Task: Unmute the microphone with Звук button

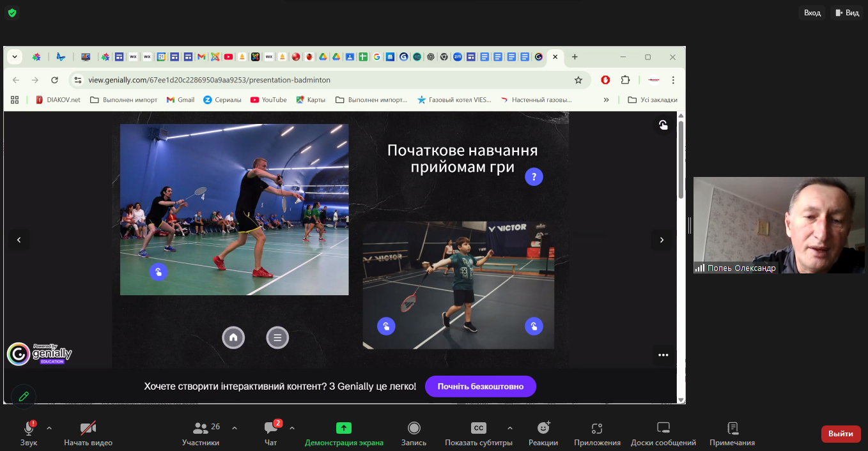Action: tap(29, 428)
